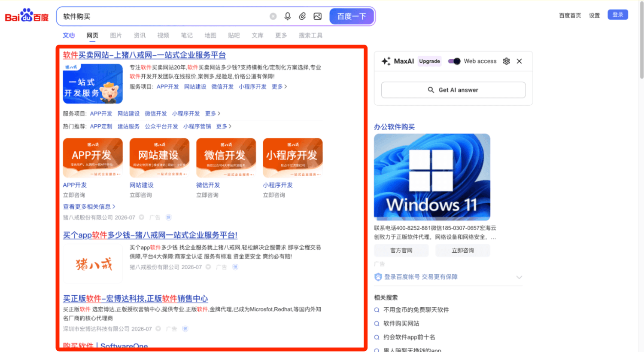Image resolution: width=644 pixels, height=352 pixels.
Task: Click the description starting 专注软件买卖网站20年
Action: (x=225, y=72)
